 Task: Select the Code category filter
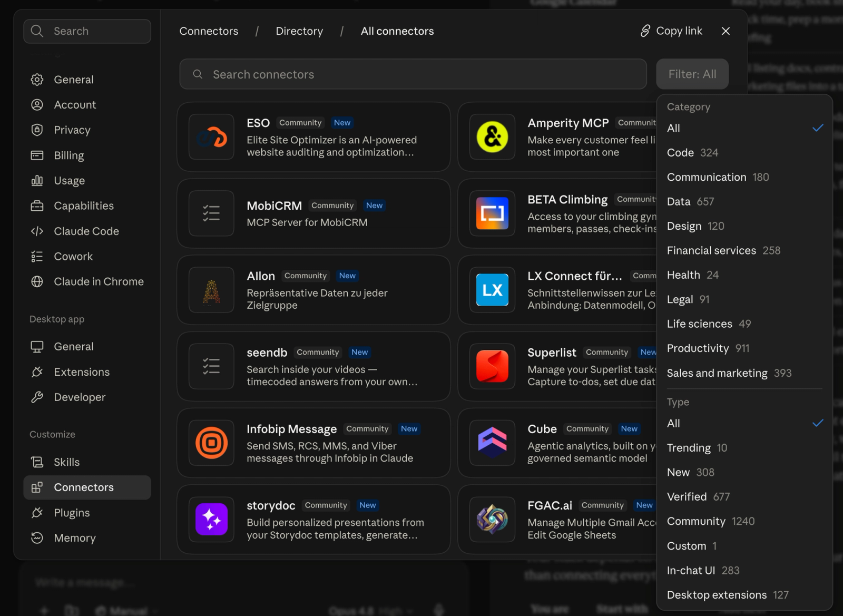tap(744, 153)
